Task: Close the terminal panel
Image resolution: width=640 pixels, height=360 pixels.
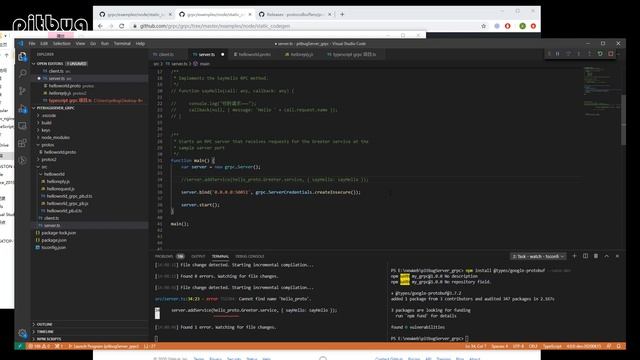Action: (617, 256)
